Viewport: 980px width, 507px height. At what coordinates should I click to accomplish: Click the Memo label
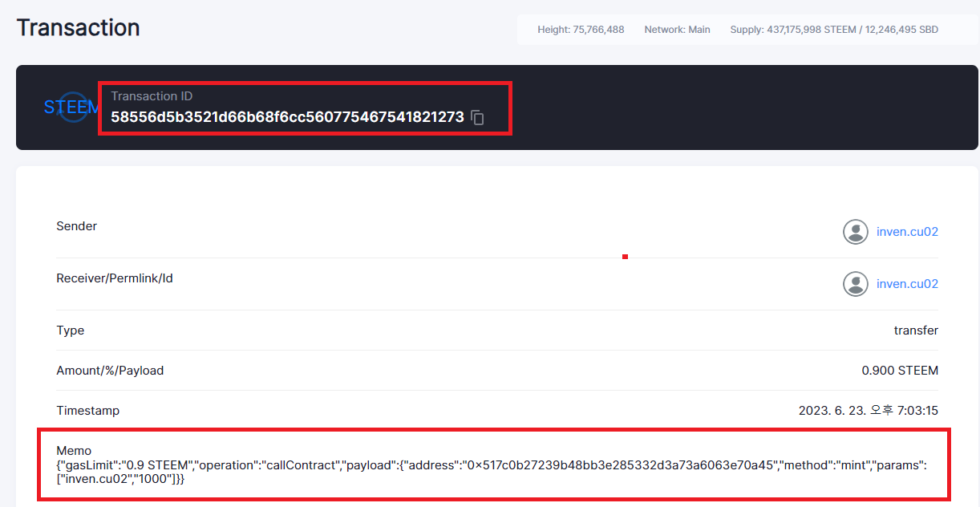pyautogui.click(x=74, y=451)
